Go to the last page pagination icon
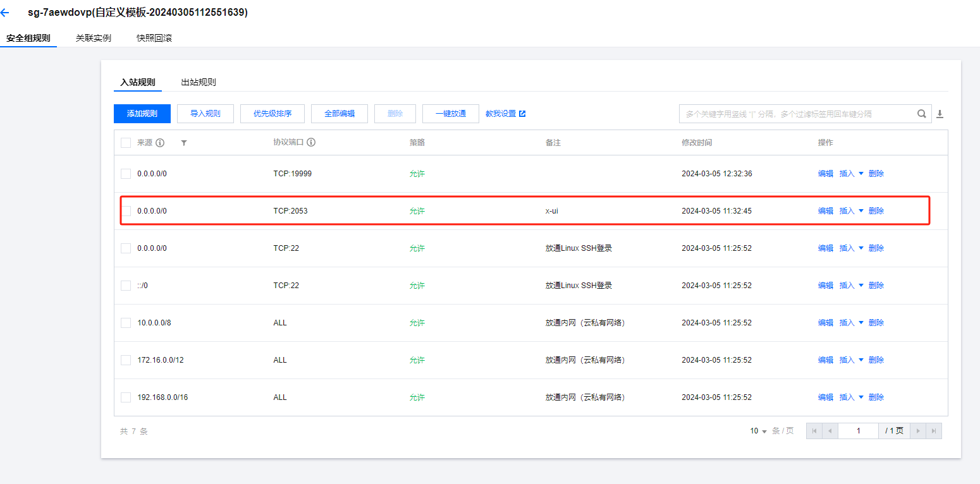The image size is (980, 484). 933,431
